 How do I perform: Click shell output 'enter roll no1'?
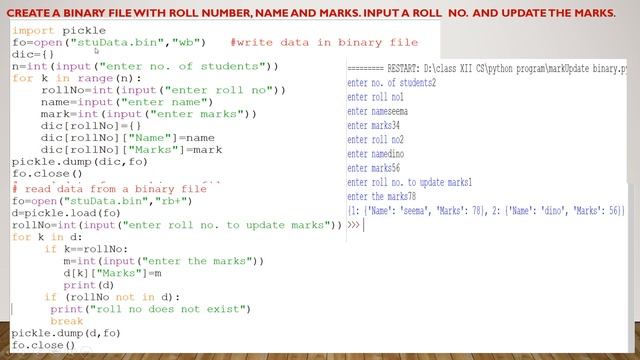pos(376,97)
